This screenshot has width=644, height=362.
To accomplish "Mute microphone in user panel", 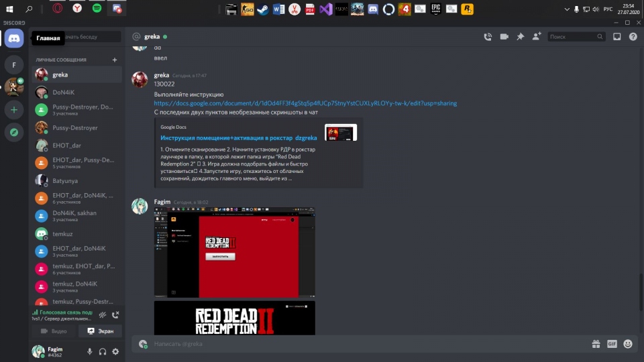I will coord(89,351).
